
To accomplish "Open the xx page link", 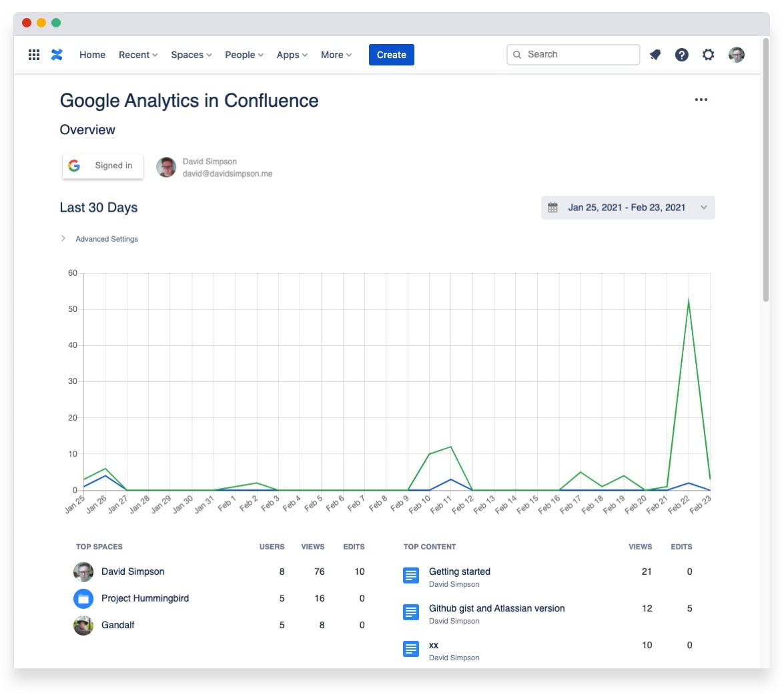I will pyautogui.click(x=434, y=646).
